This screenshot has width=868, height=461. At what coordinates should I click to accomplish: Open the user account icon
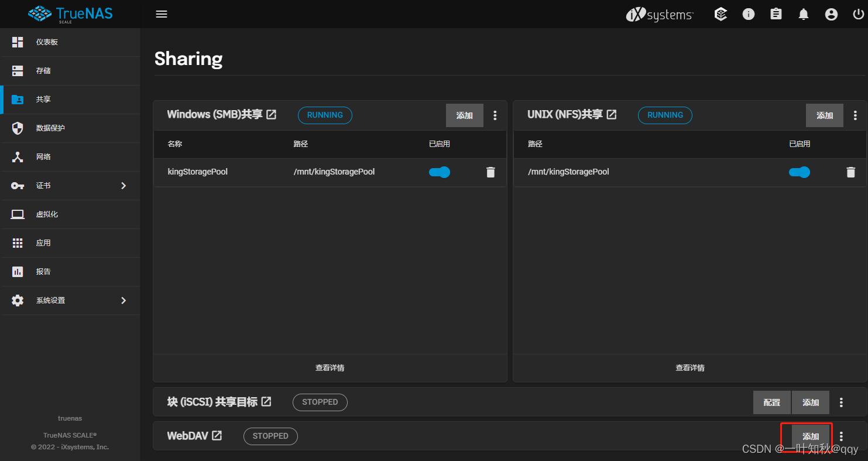tap(831, 14)
